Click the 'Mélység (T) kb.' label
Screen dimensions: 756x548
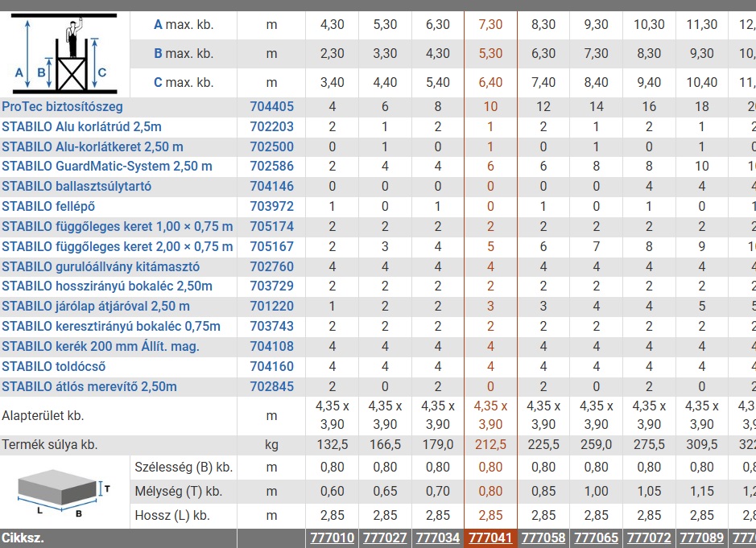click(179, 491)
